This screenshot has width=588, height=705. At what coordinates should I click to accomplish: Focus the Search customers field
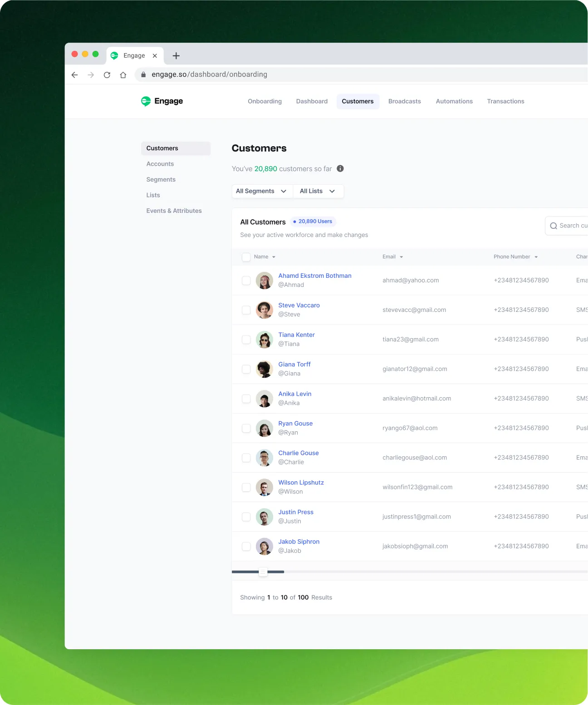click(566, 226)
